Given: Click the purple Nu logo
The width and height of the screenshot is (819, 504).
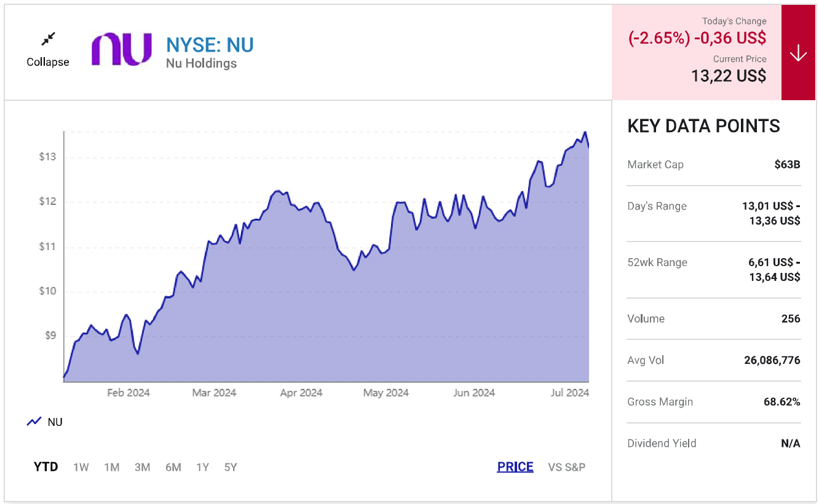Looking at the screenshot, I should pyautogui.click(x=122, y=50).
